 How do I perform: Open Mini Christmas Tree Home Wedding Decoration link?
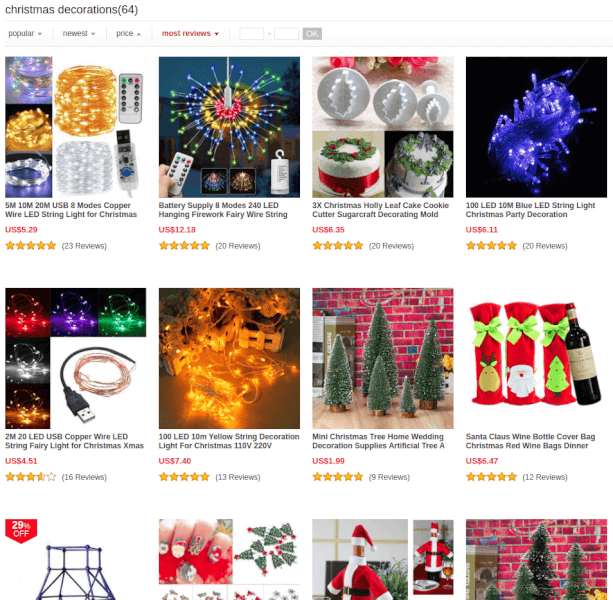[x=378, y=441]
